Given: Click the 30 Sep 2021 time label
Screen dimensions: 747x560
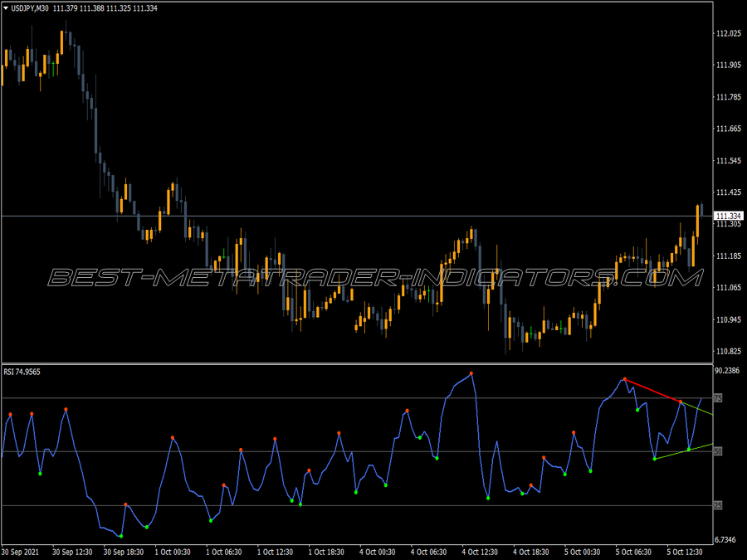Looking at the screenshot, I should coord(20,552).
